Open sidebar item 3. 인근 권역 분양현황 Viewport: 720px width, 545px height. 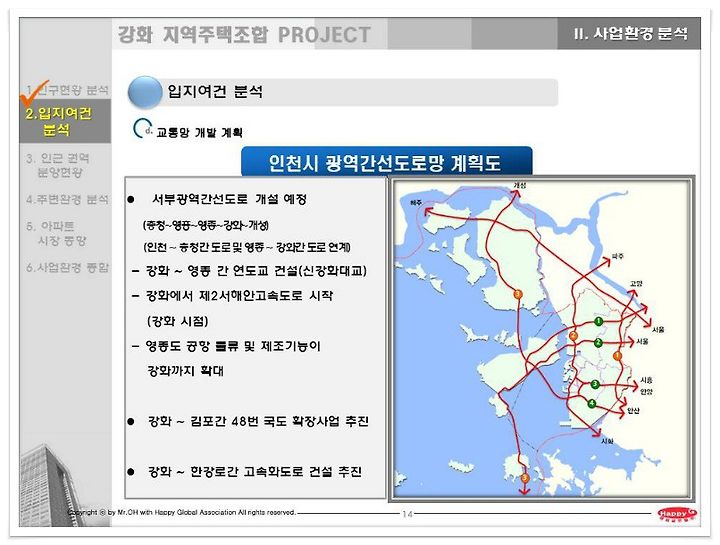tap(58, 165)
